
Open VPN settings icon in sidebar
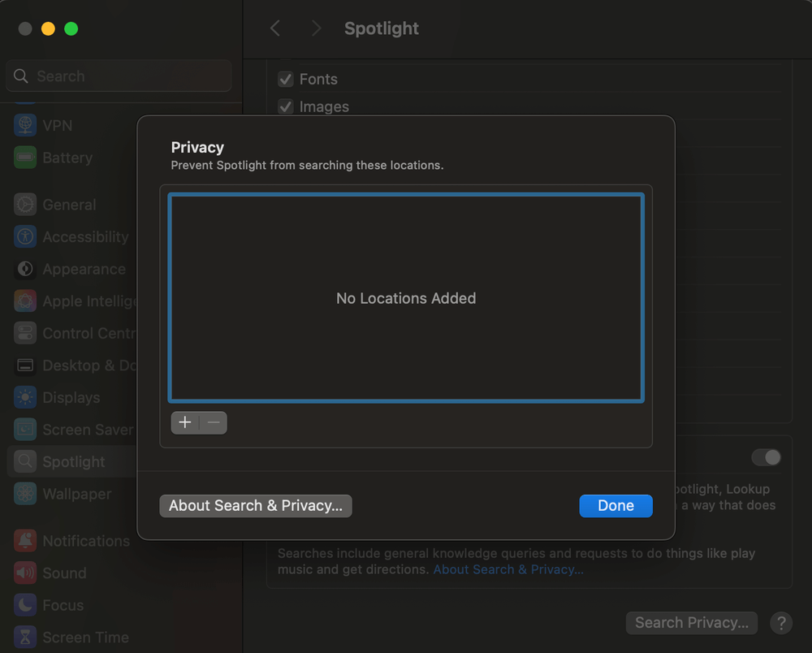pos(25,125)
